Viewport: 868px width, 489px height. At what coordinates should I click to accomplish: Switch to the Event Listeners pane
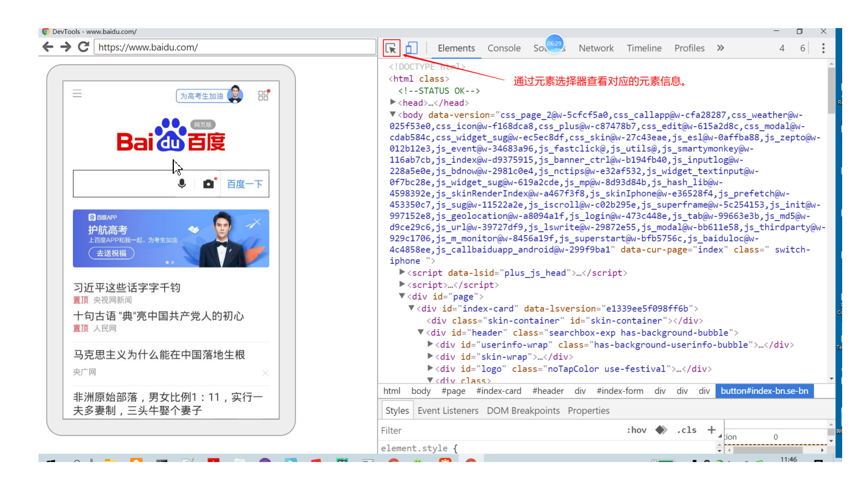(448, 410)
